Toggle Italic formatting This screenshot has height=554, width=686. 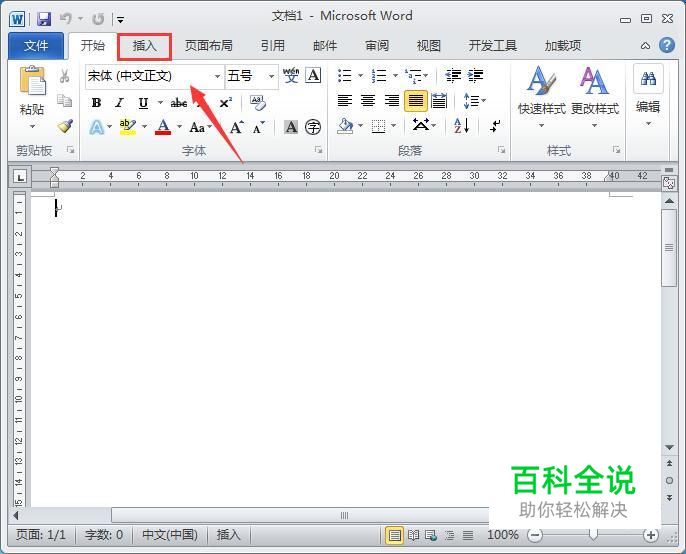click(119, 103)
